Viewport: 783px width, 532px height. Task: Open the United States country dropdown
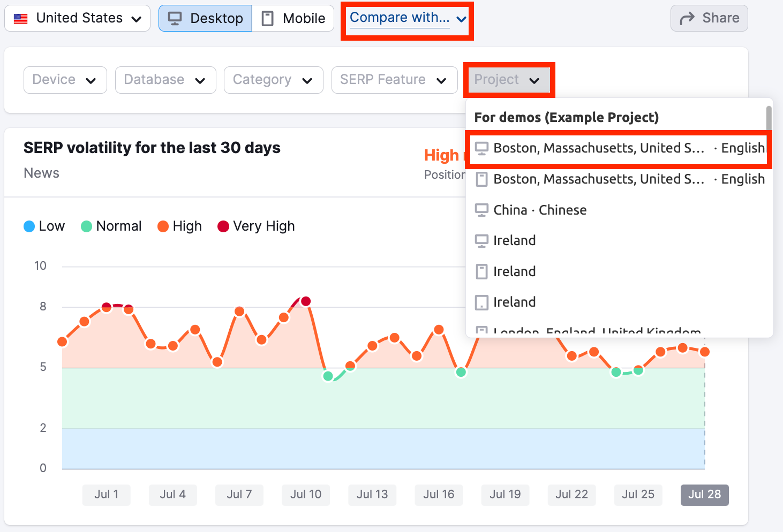pyautogui.click(x=77, y=19)
